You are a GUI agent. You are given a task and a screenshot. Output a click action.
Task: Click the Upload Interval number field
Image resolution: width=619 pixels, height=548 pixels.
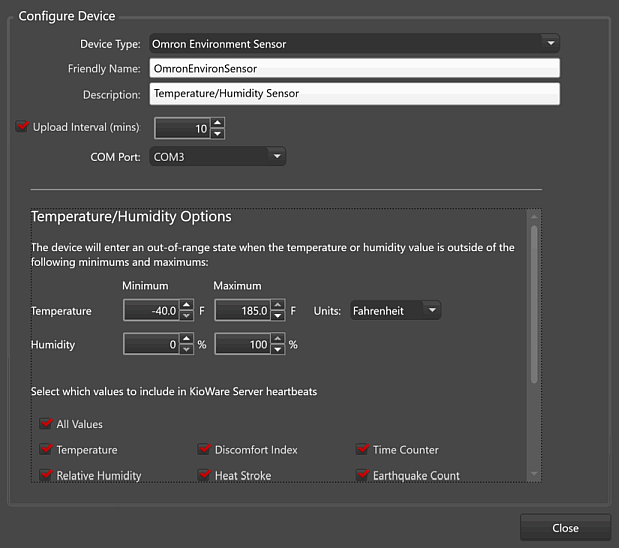[x=183, y=128]
